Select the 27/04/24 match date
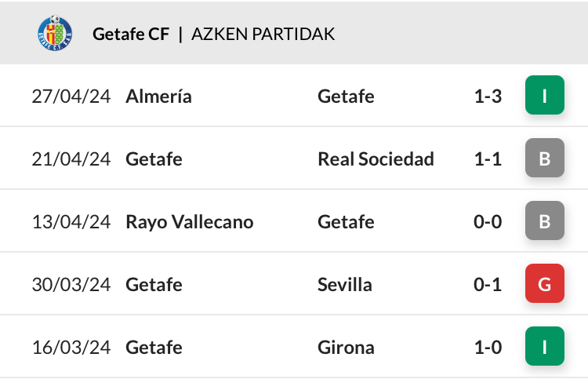 tap(71, 96)
